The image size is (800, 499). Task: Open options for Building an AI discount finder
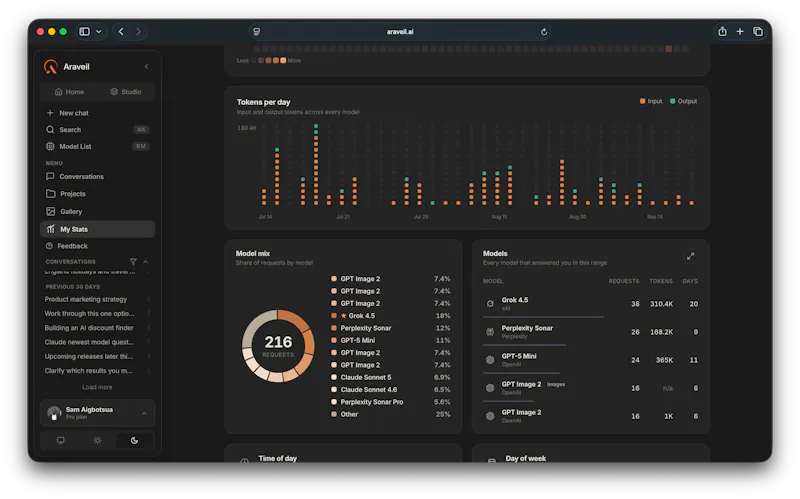click(148, 328)
